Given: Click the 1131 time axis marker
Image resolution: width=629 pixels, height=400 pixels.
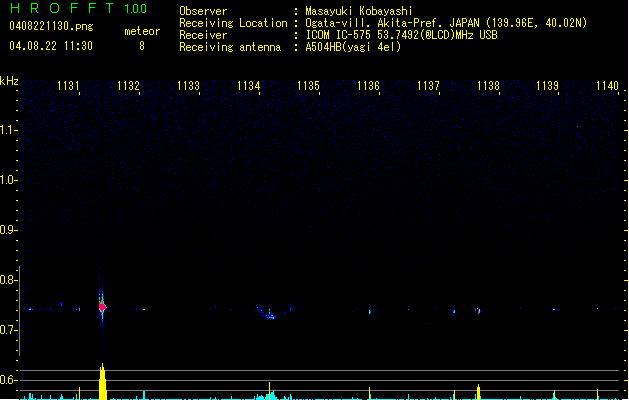Looking at the screenshot, I should (x=68, y=85).
